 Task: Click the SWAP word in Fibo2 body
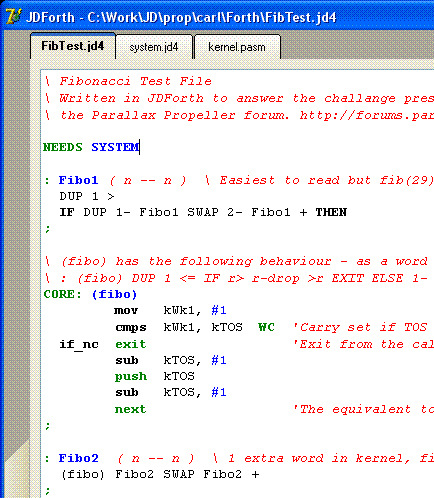tap(179, 474)
